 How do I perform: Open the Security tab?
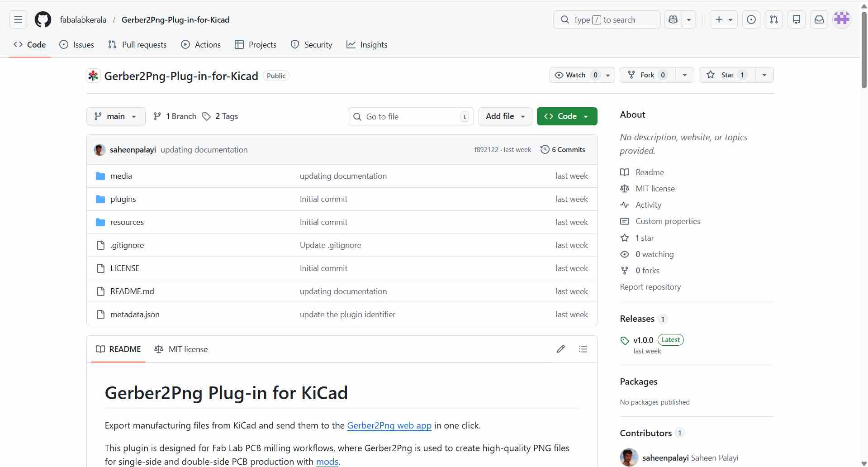(x=311, y=44)
